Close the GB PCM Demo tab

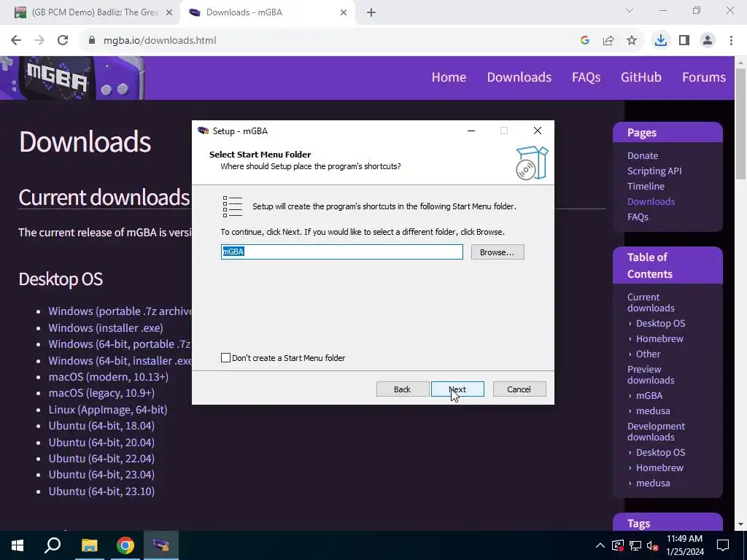169,12
